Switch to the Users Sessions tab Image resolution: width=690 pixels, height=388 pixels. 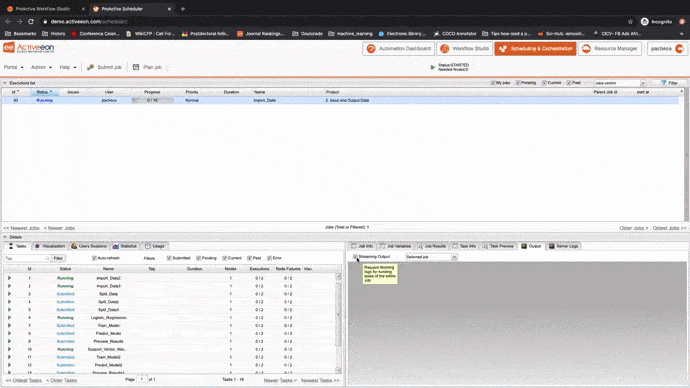coord(89,246)
